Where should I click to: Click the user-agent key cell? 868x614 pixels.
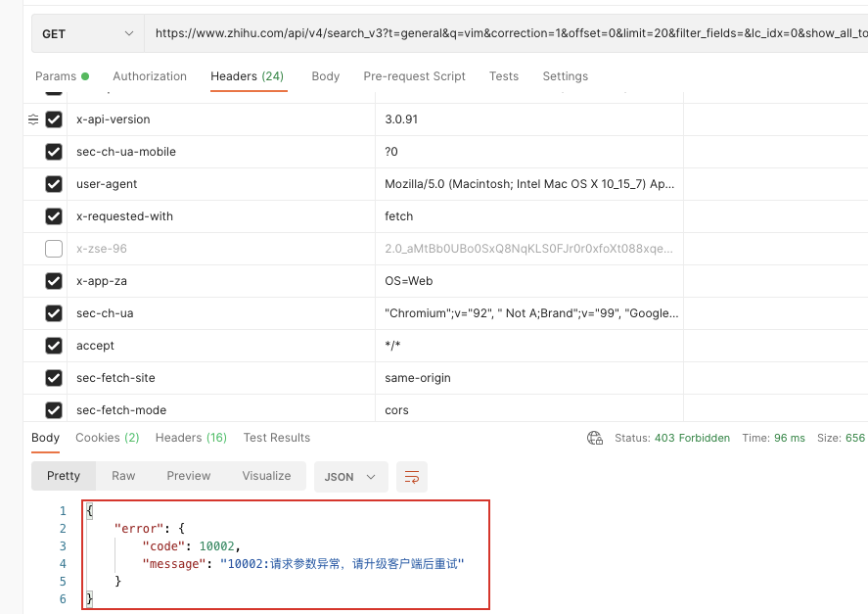(x=221, y=184)
